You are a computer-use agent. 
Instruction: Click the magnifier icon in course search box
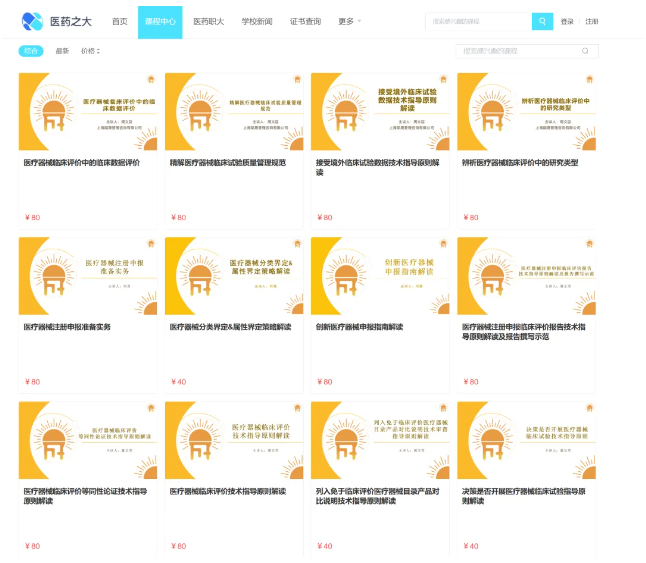[x=585, y=51]
